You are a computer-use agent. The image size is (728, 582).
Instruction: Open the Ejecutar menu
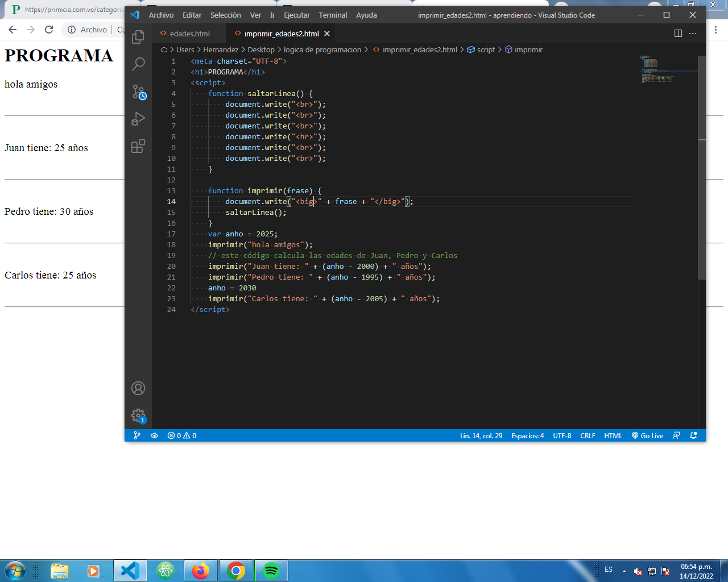click(x=297, y=15)
